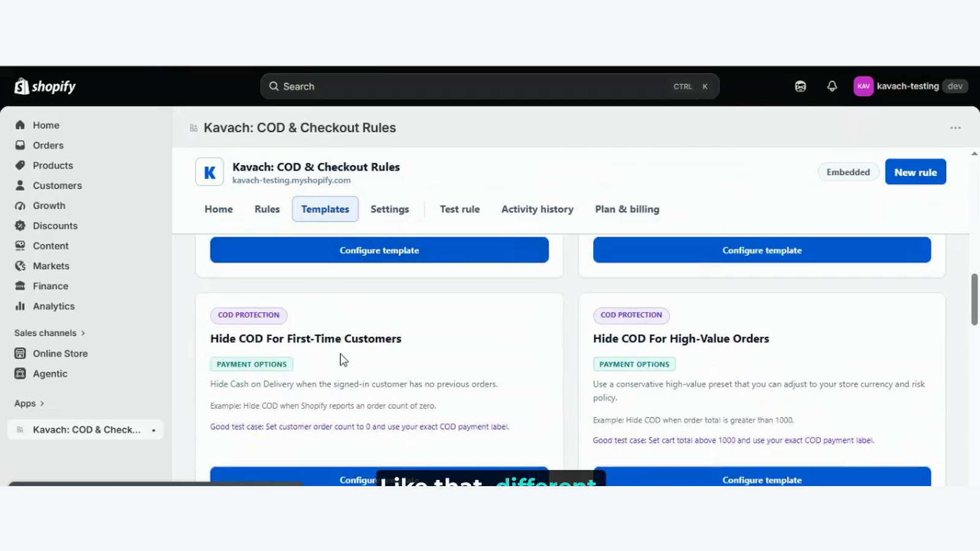
Task: Open Orders from the sidebar
Action: [x=48, y=145]
